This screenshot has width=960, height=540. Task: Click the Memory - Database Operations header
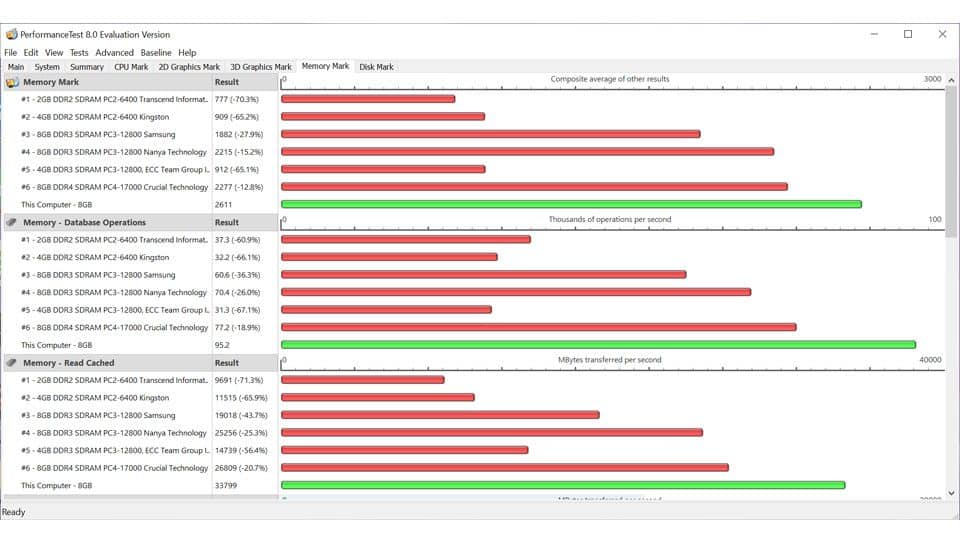[x=84, y=222]
